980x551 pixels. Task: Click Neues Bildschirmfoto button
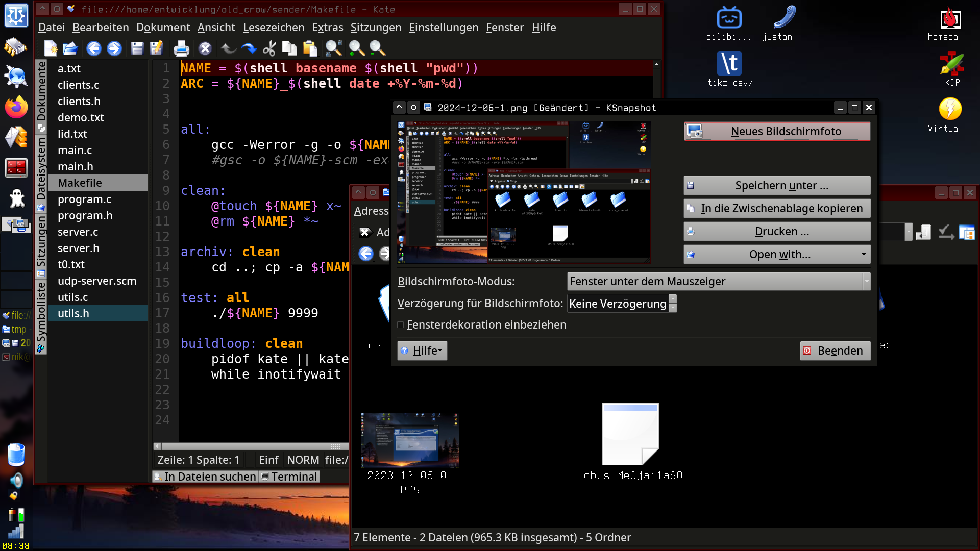tap(777, 131)
